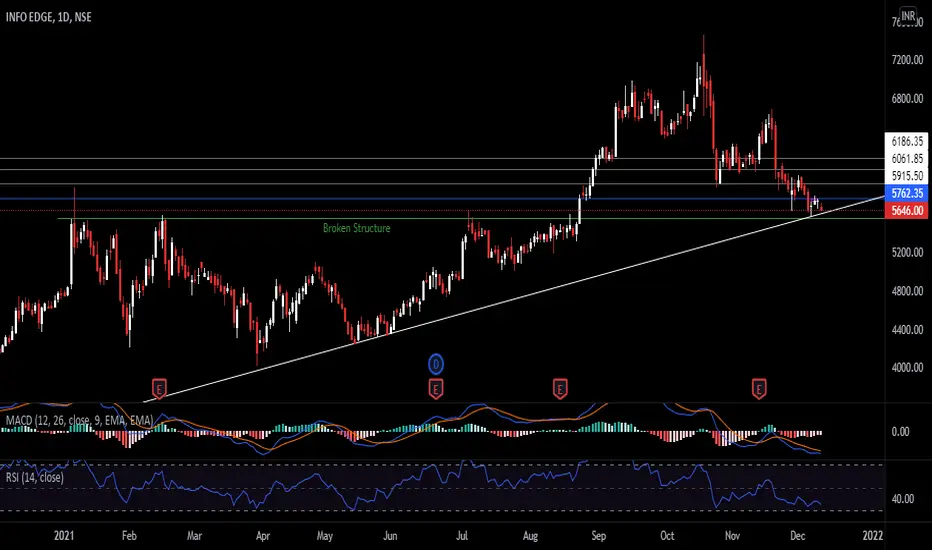Screen dimensions: 932x550
Task: Click the 2021 time axis label
Action: 64,536
